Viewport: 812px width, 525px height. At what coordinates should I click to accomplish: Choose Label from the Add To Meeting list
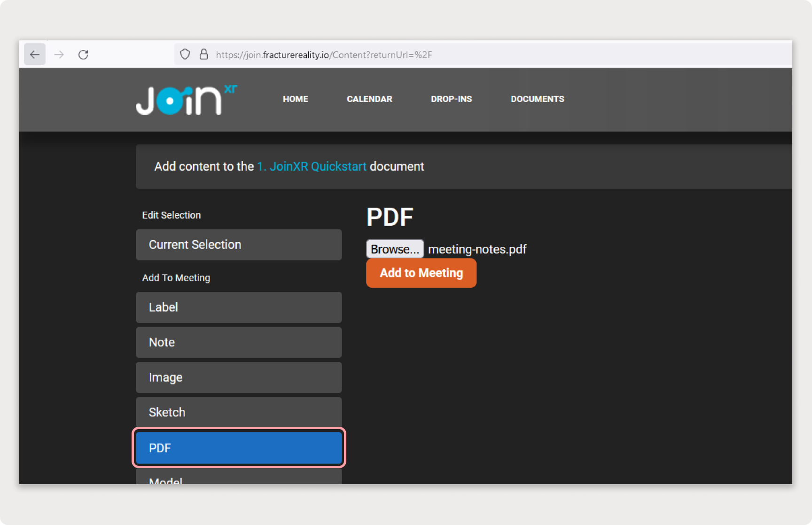(x=238, y=307)
